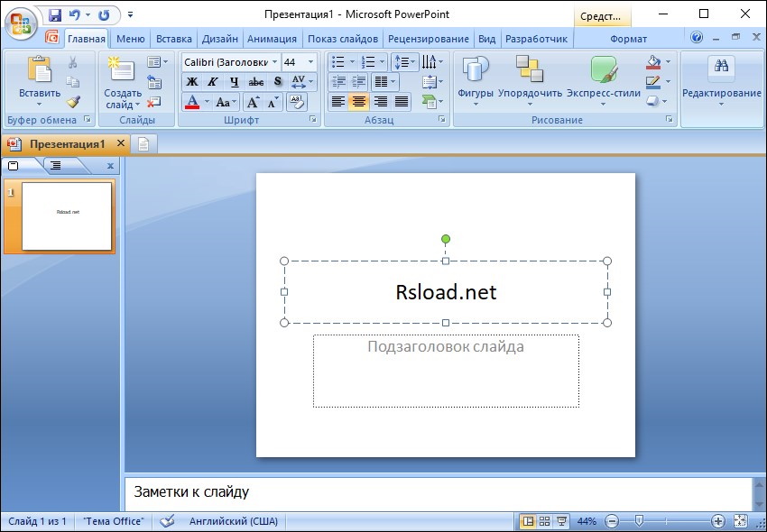Undo the last action in quick access toolbar
The height and width of the screenshot is (532, 767).
pos(74,14)
